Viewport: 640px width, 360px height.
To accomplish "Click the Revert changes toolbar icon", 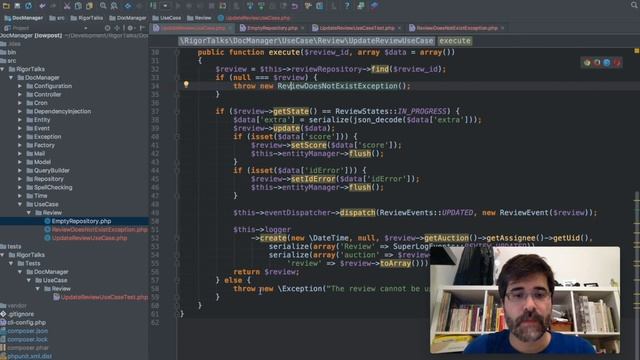I will pos(294,6).
